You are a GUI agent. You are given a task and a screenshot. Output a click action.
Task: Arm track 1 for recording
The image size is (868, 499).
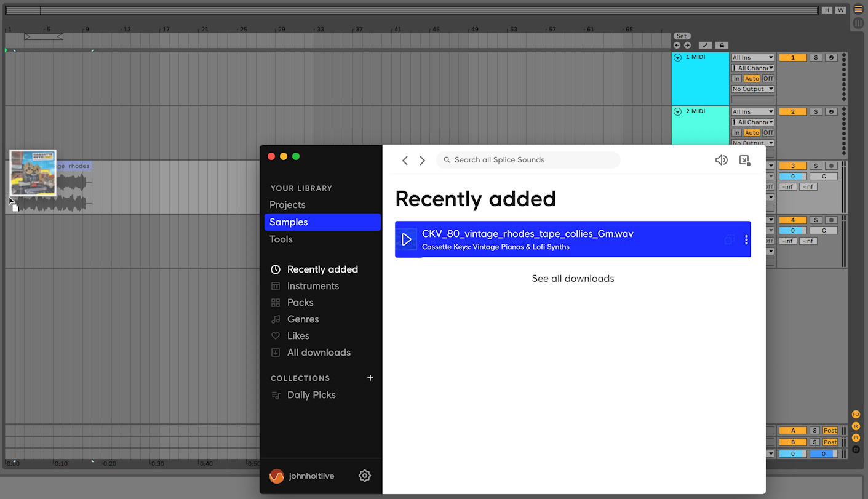point(831,58)
